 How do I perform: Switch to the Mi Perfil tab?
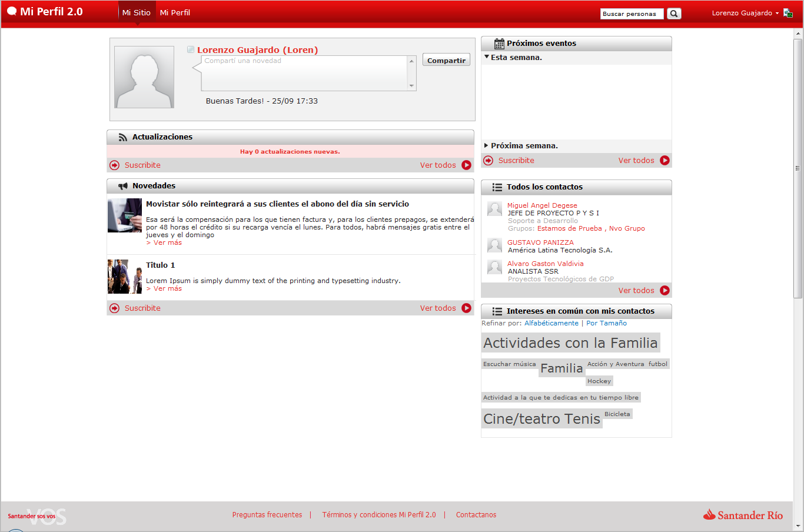175,12
